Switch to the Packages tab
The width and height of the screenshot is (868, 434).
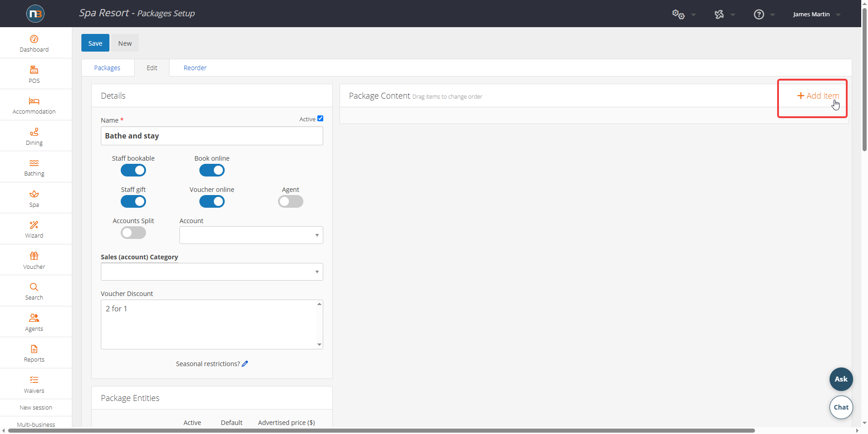pyautogui.click(x=107, y=68)
